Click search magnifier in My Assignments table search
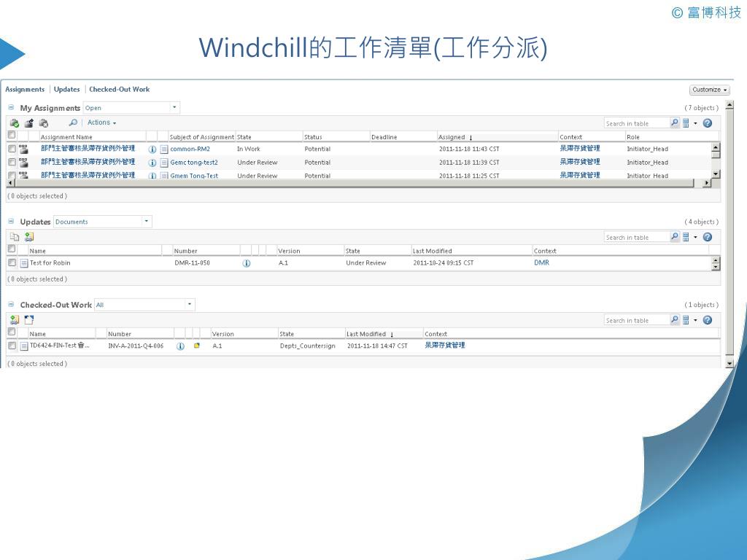747x560 pixels. [675, 122]
